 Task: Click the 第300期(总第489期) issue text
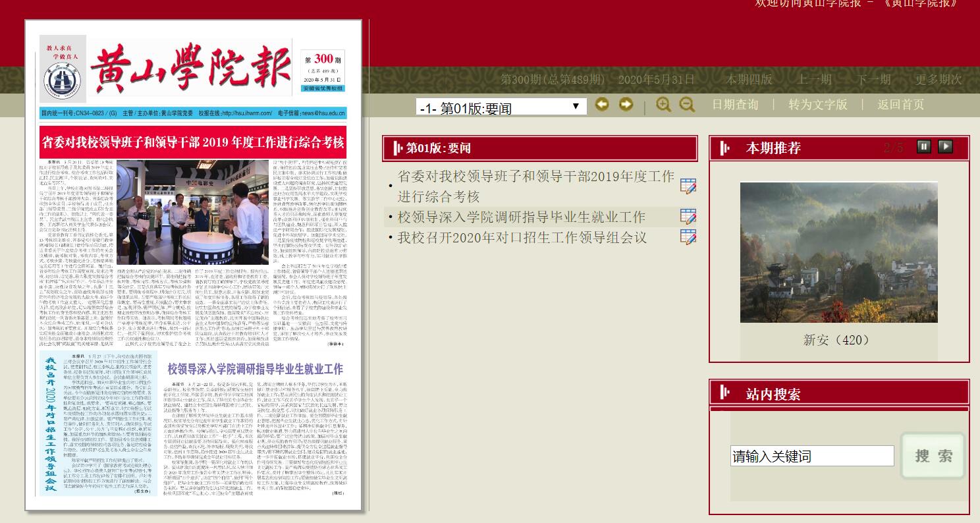coord(553,80)
